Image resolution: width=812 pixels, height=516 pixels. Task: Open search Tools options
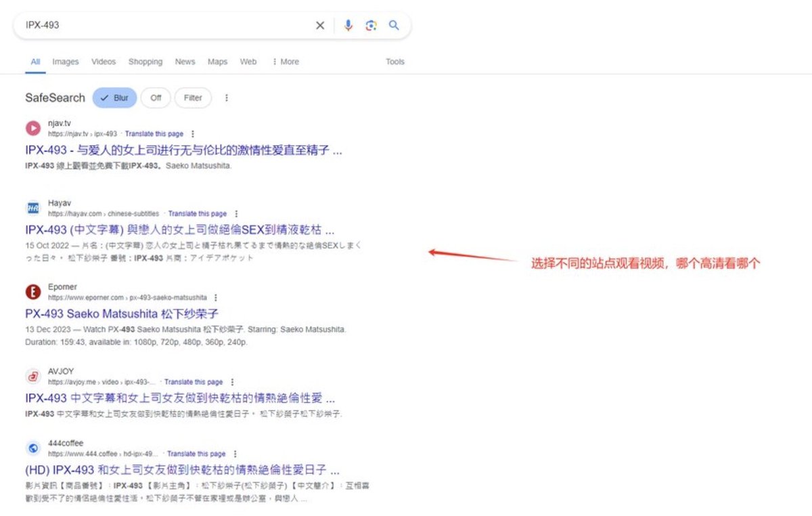point(394,62)
